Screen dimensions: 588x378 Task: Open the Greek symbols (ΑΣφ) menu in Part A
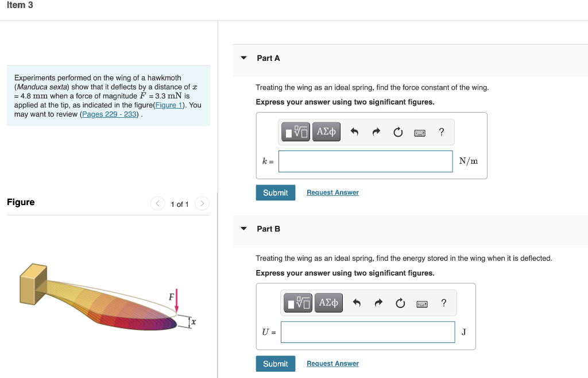[x=326, y=131]
